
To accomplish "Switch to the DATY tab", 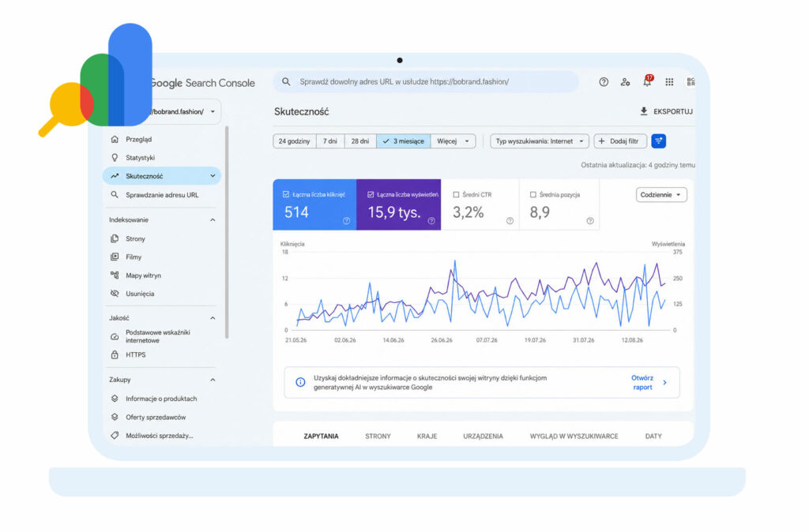I will click(x=653, y=436).
